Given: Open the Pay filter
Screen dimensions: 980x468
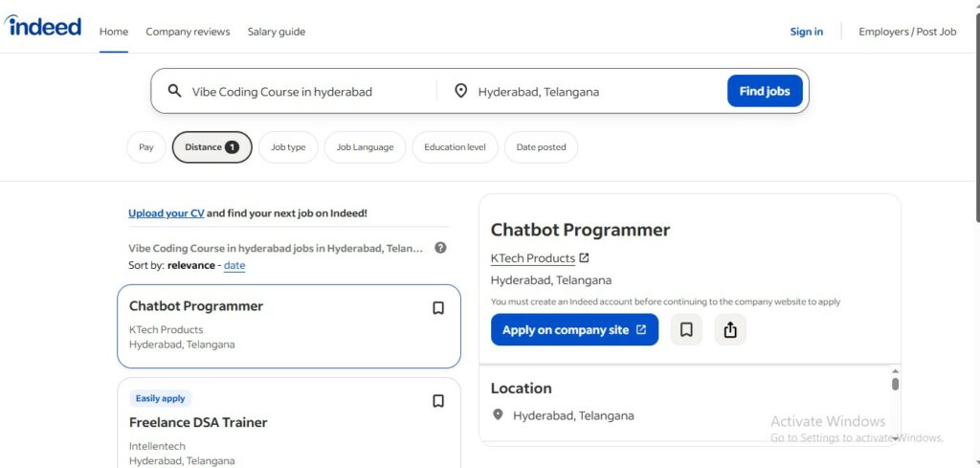Looking at the screenshot, I should [x=146, y=147].
